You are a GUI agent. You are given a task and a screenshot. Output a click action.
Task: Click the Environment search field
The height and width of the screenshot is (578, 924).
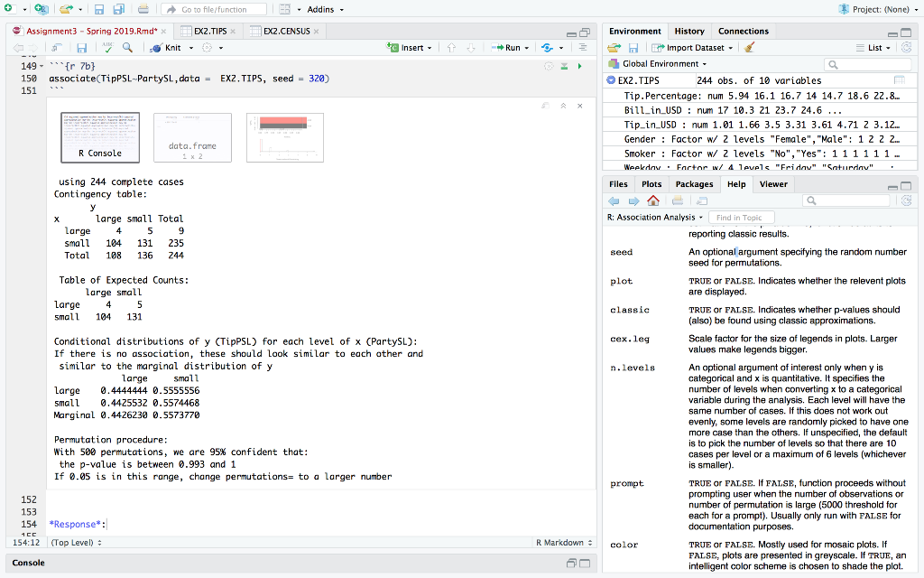tap(867, 64)
